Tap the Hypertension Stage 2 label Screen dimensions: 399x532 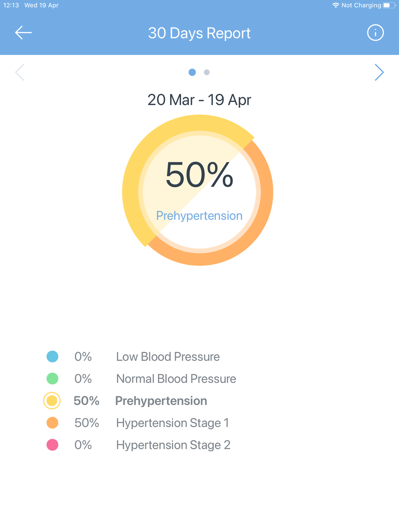tap(173, 445)
